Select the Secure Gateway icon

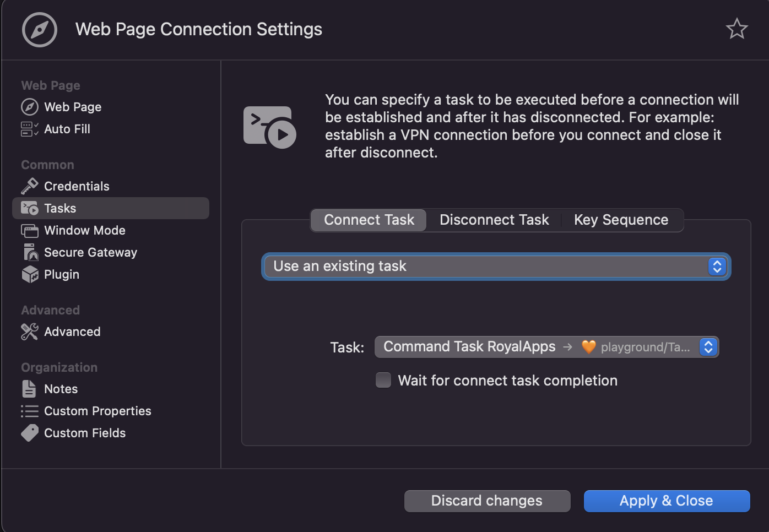(x=30, y=252)
